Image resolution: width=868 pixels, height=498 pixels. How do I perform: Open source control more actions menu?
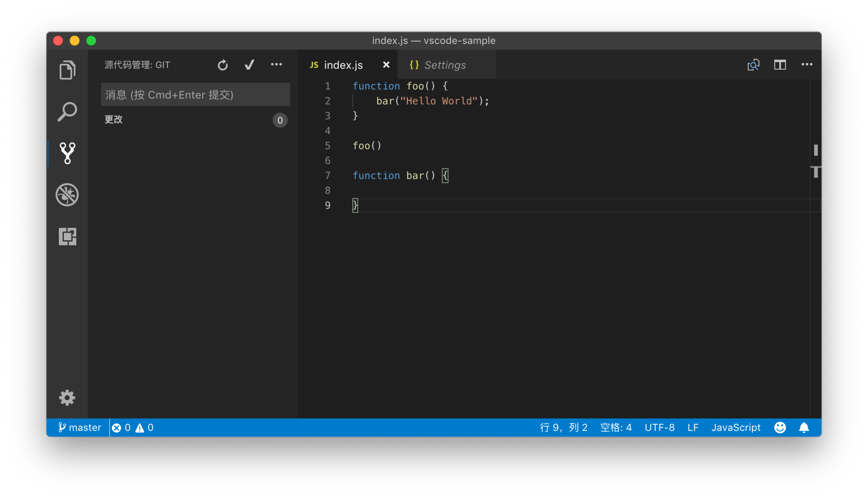pyautogui.click(x=276, y=65)
